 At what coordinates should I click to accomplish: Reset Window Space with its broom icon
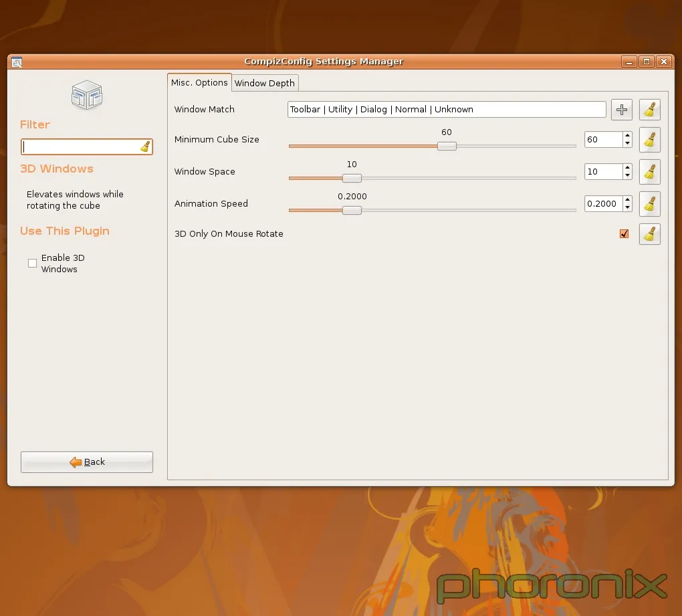tap(649, 172)
